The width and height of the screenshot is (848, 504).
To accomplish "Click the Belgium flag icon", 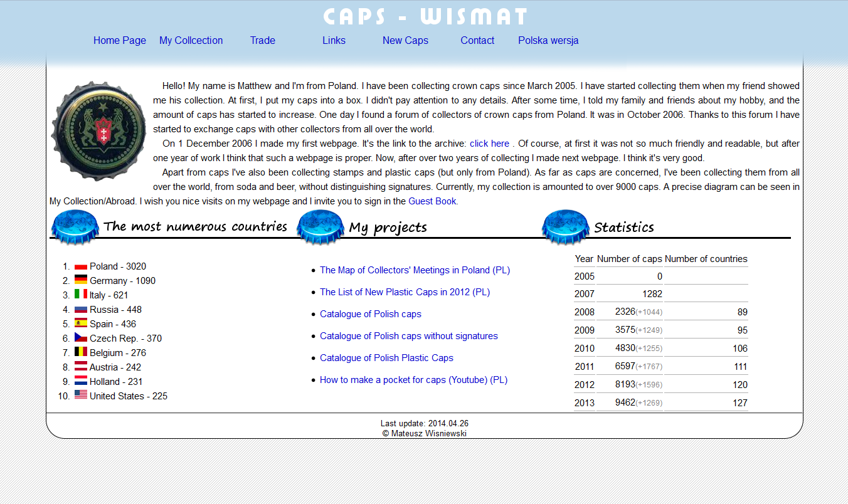I will coord(81,352).
